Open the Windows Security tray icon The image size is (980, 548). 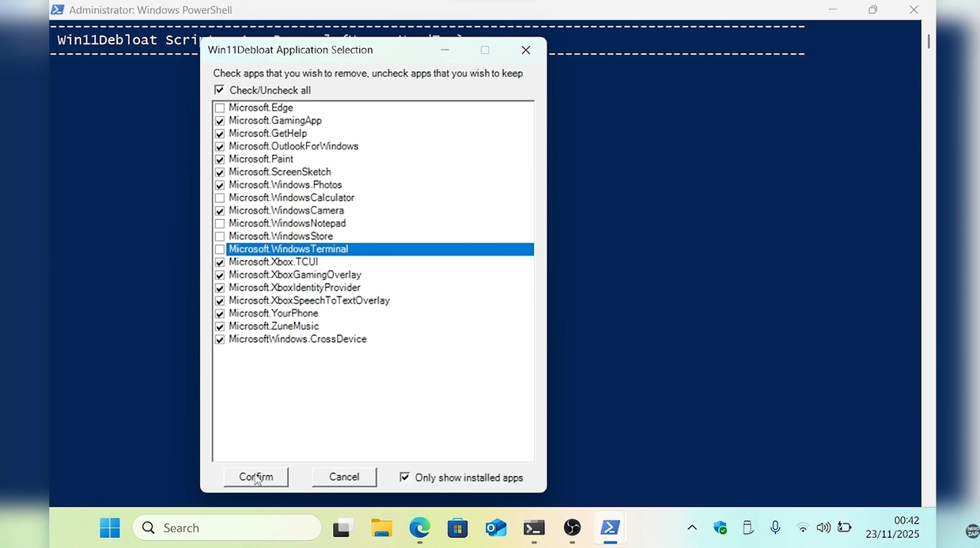(x=720, y=527)
